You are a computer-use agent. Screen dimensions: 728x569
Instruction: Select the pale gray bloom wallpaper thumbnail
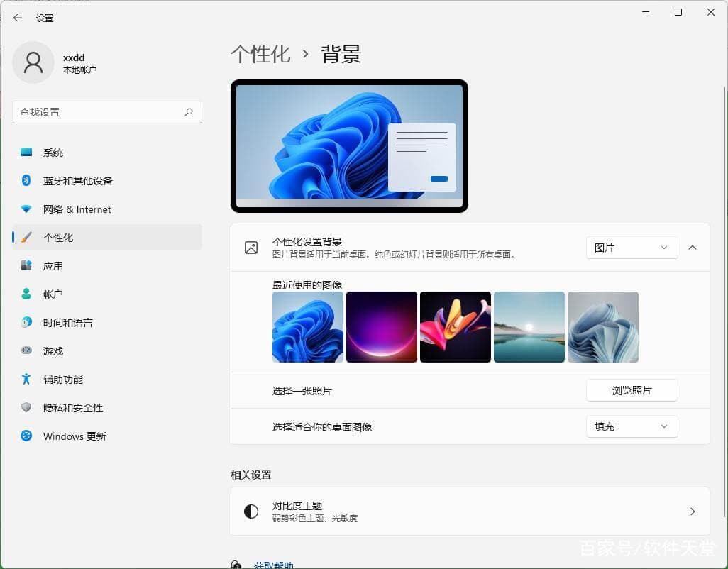click(x=603, y=327)
